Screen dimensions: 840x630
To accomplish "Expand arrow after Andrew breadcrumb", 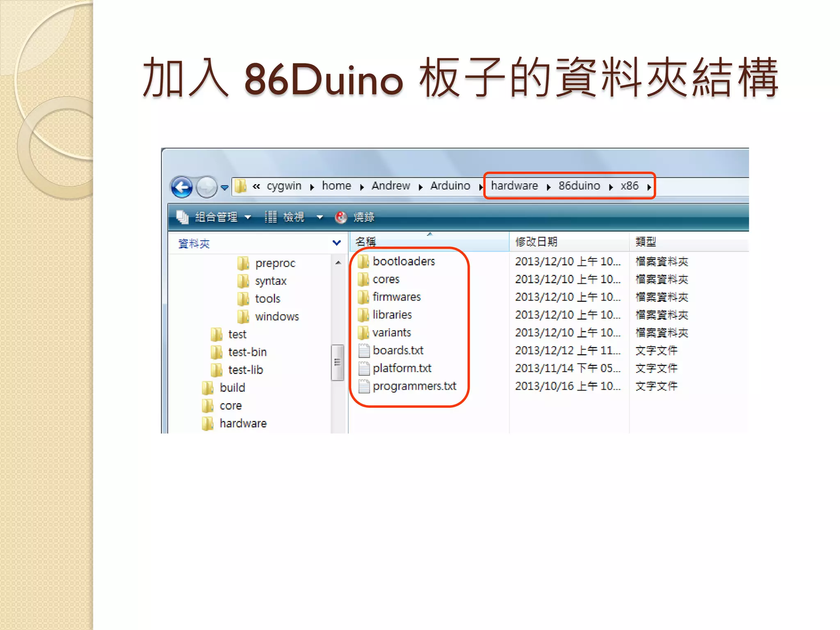I will pos(420,187).
